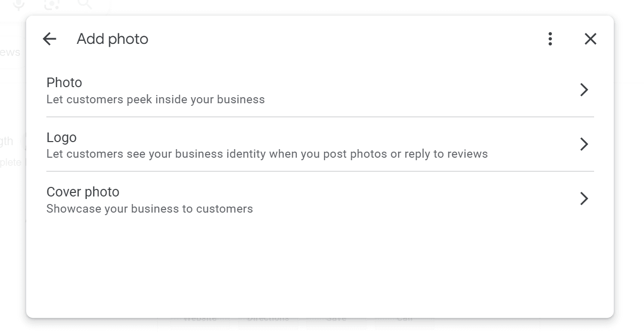The width and height of the screenshot is (644, 332).
Task: Open the three-dot more options menu
Action: click(550, 39)
